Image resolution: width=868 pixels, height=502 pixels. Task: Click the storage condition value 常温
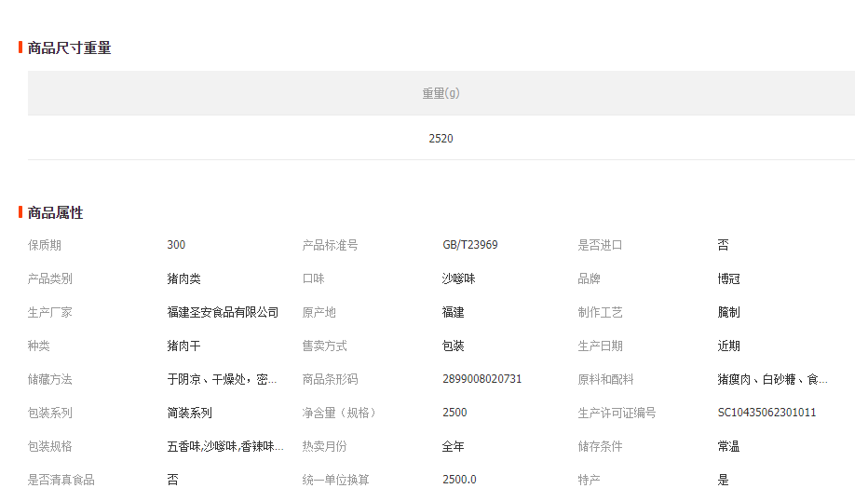[x=728, y=446]
